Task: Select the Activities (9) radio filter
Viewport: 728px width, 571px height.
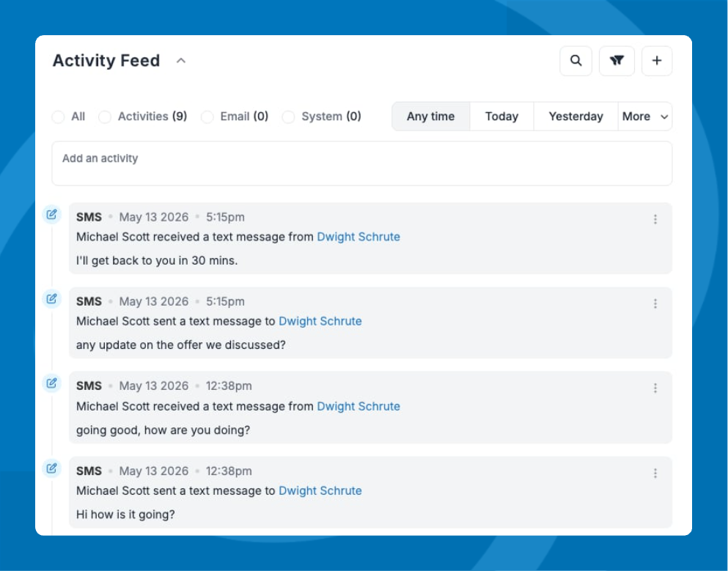Action: (x=106, y=117)
